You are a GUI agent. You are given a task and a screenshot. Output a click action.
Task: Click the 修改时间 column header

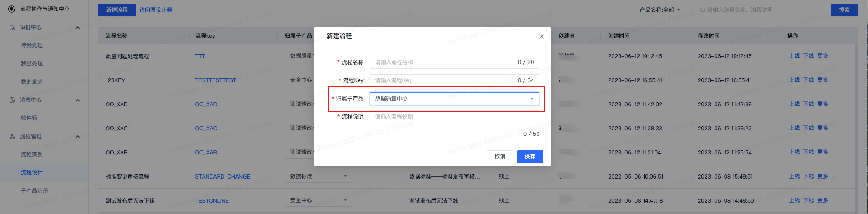tap(709, 36)
